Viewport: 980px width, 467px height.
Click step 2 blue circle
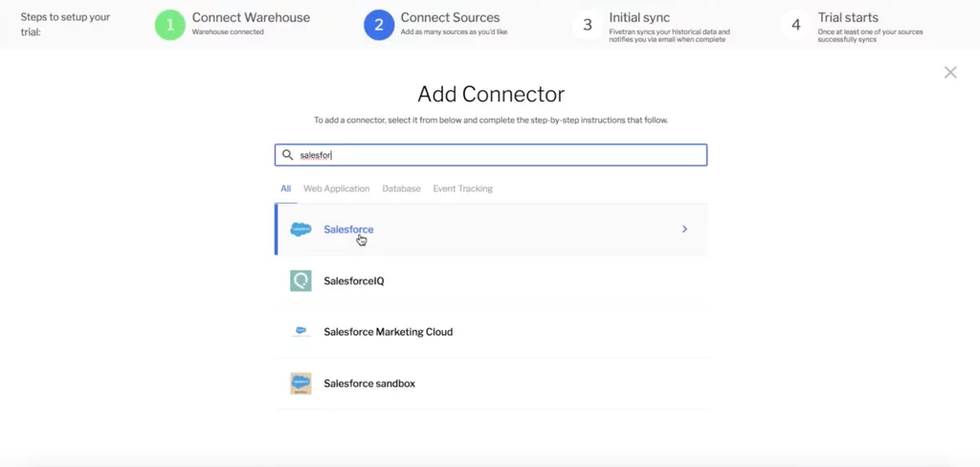(379, 25)
